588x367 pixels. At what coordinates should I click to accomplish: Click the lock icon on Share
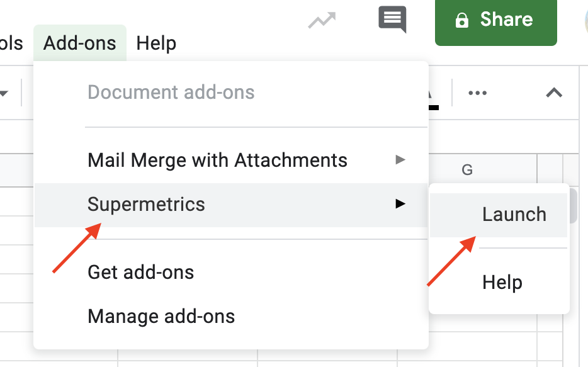click(x=461, y=20)
